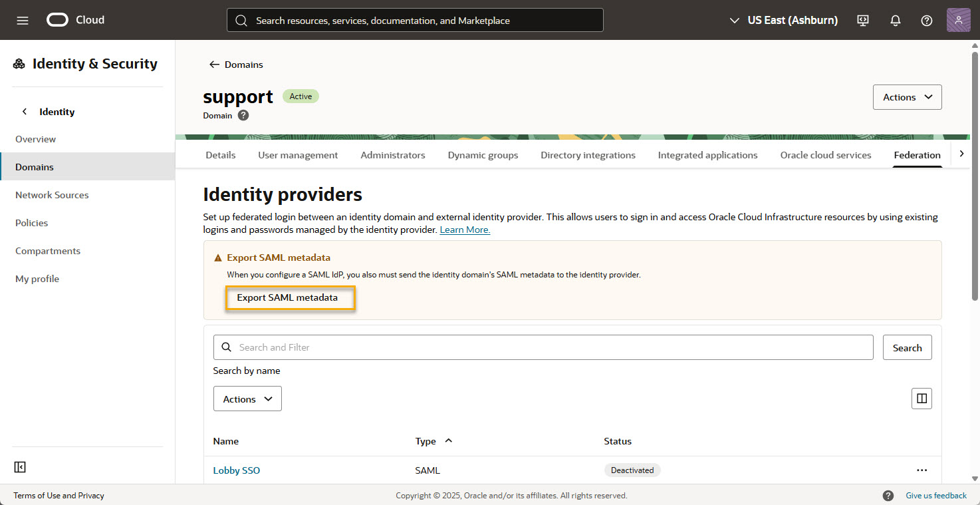Click the Search and Filter field
Viewport: 980px width, 505px height.
[x=543, y=347]
